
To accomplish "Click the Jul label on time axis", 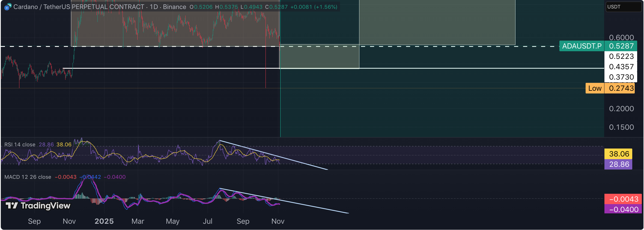I will 207,221.
